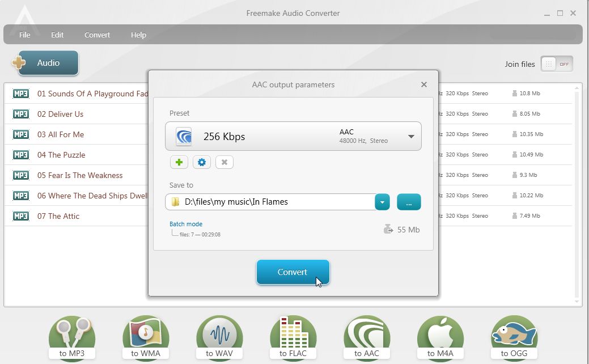Click MP3 badge of 01 Sounds Of A Playground

(20, 93)
